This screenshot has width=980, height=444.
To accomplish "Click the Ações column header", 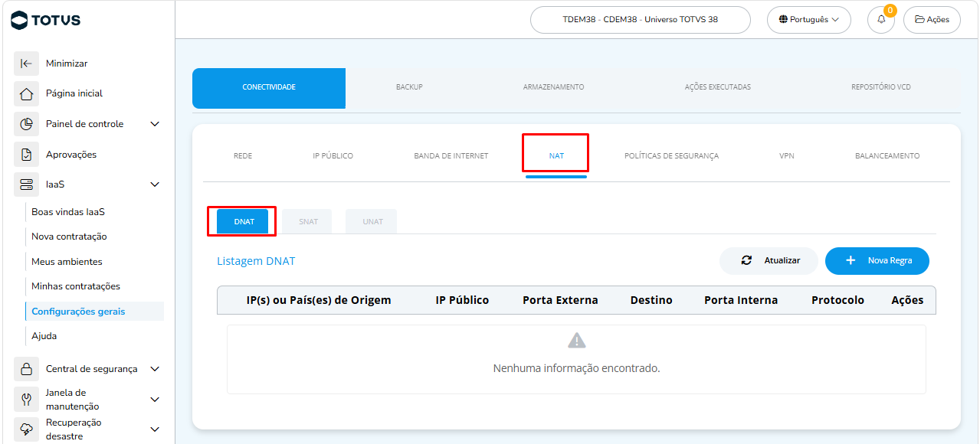I will click(907, 300).
